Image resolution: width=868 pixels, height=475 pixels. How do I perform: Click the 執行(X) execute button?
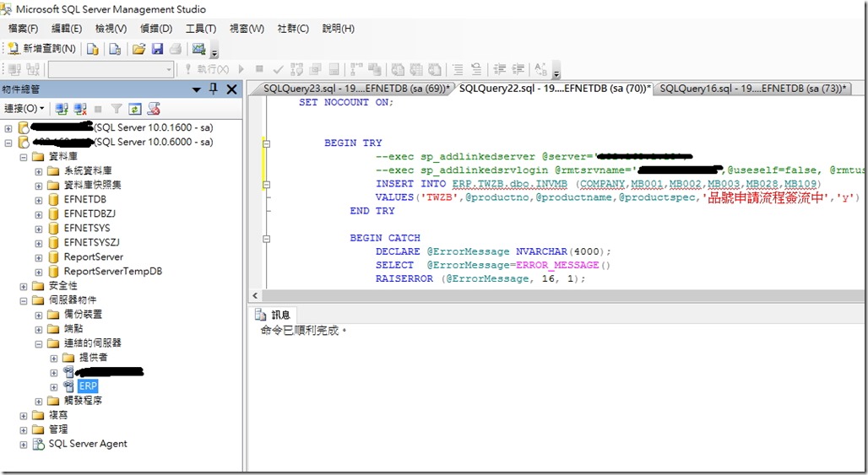(206, 69)
